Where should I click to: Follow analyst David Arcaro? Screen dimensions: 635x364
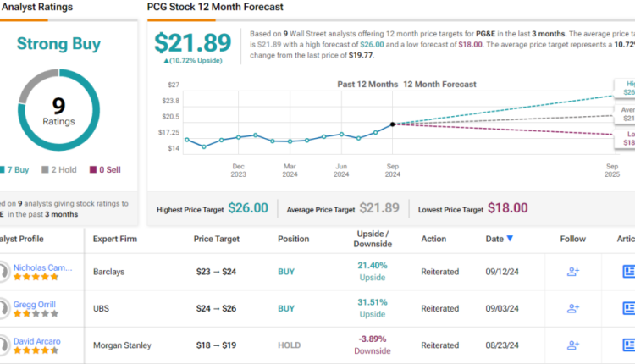pos(573,345)
